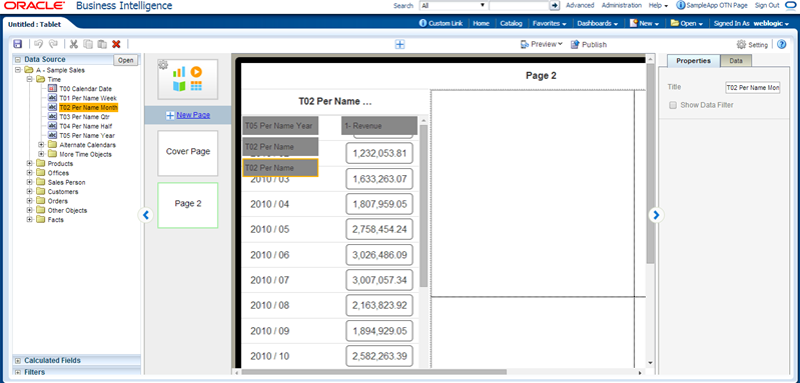Click the New Page link
The image size is (800, 383).
pyautogui.click(x=193, y=115)
